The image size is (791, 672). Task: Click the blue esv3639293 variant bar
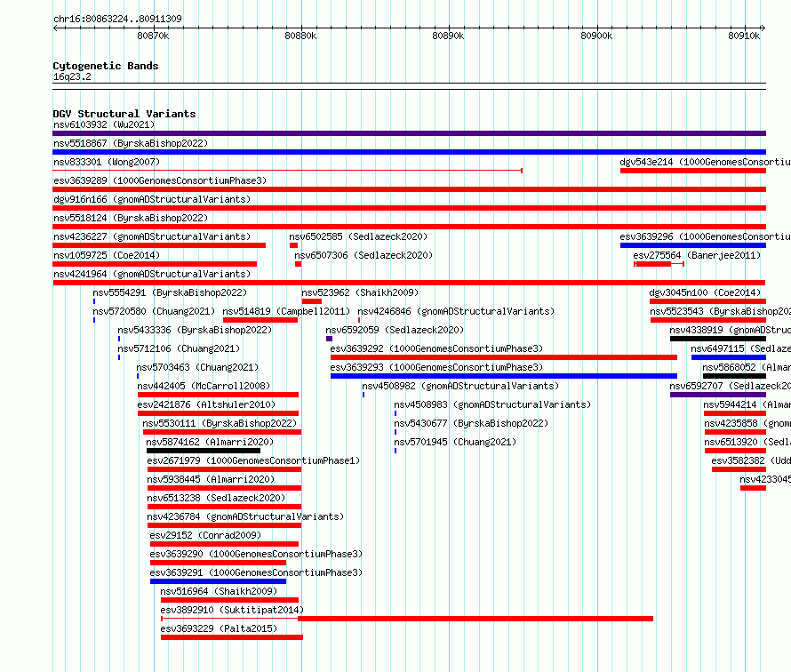pos(503,376)
